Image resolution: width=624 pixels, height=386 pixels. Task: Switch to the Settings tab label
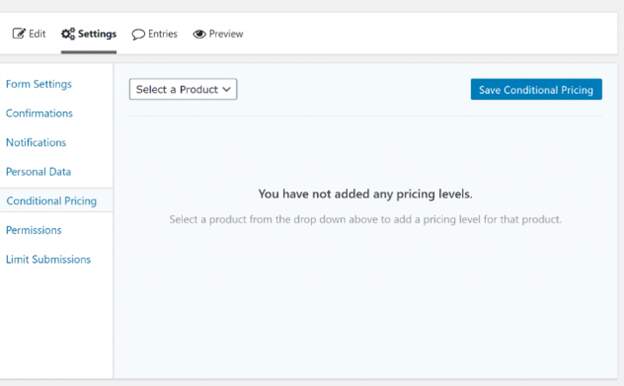pos(97,34)
